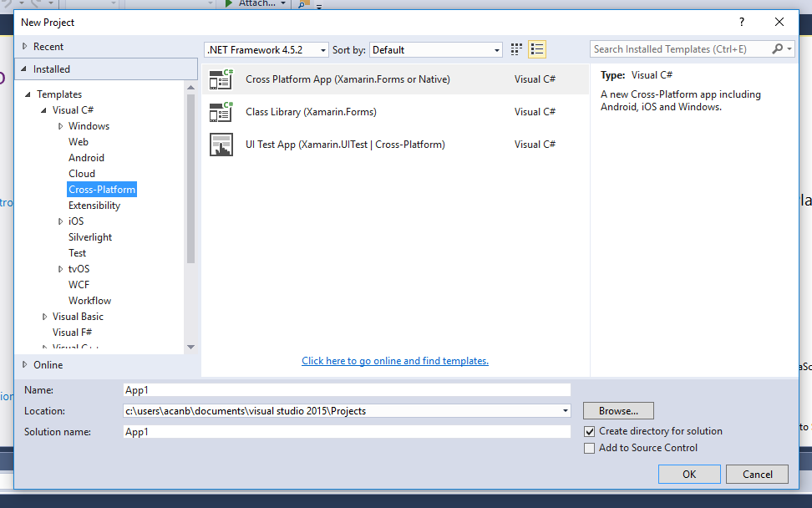Screen dimensions: 812x508
Task: Close the New Project dialog
Action: tap(779, 22)
